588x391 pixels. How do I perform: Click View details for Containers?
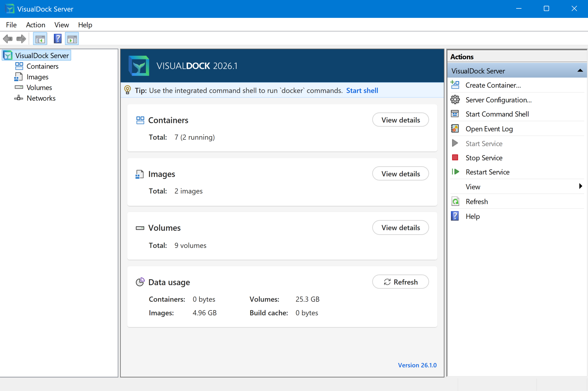[x=401, y=120]
